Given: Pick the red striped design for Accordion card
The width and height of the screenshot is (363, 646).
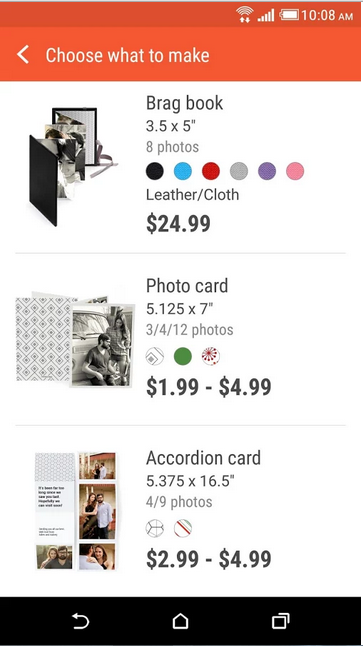Looking at the screenshot, I should (183, 528).
